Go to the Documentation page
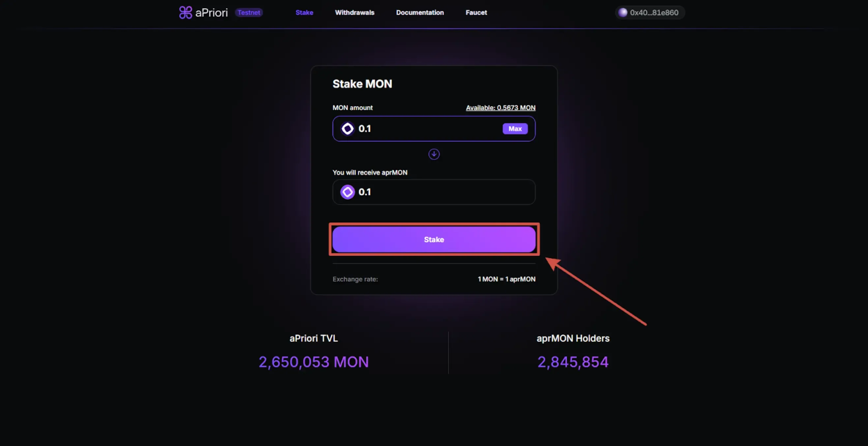Image resolution: width=868 pixels, height=446 pixels. coord(420,13)
